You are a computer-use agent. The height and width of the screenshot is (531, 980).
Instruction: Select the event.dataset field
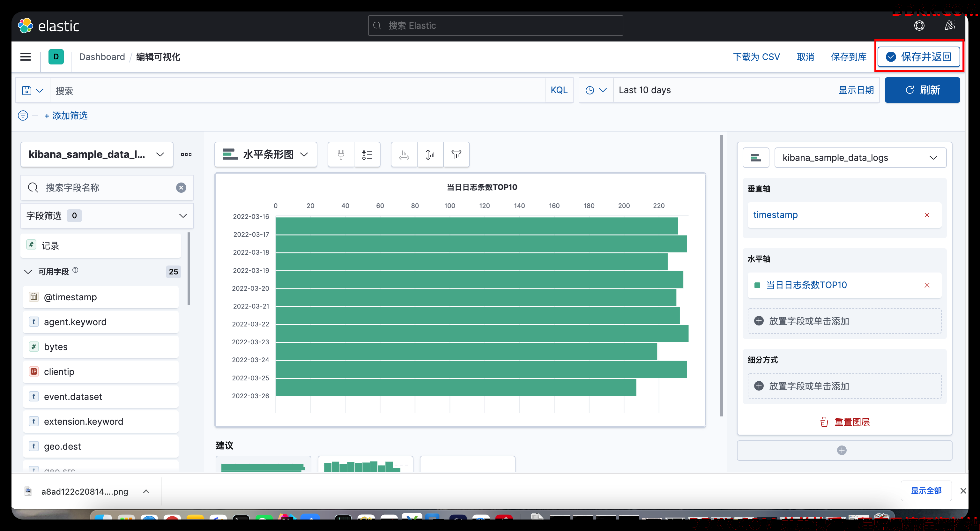[100, 396]
